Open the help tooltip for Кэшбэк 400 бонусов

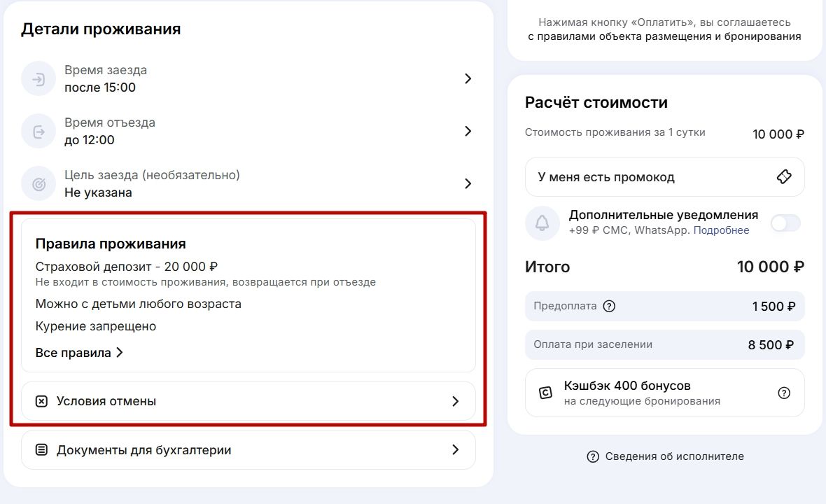click(x=784, y=393)
